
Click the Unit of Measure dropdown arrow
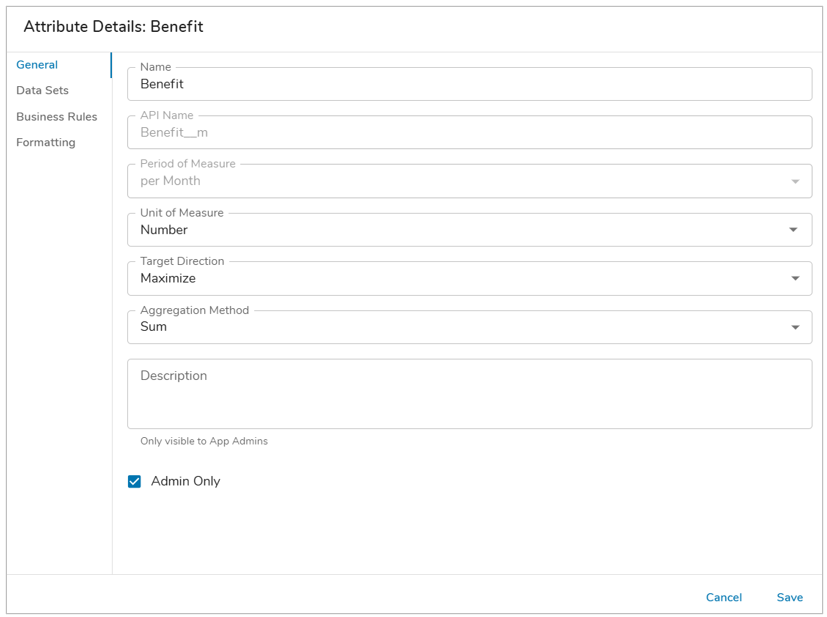[794, 230]
